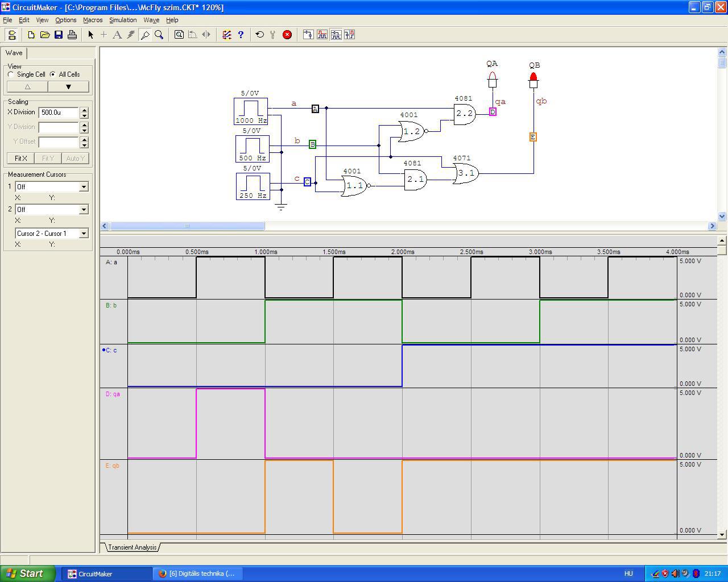The width and height of the screenshot is (728, 582).
Task: Open the Measurement Cursor 2 dropdown
Action: 84,210
